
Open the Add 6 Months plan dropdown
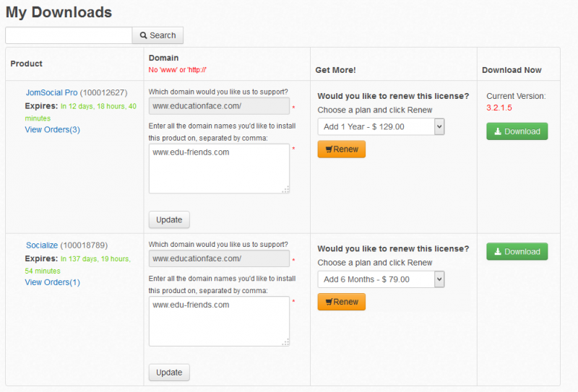[x=381, y=279]
